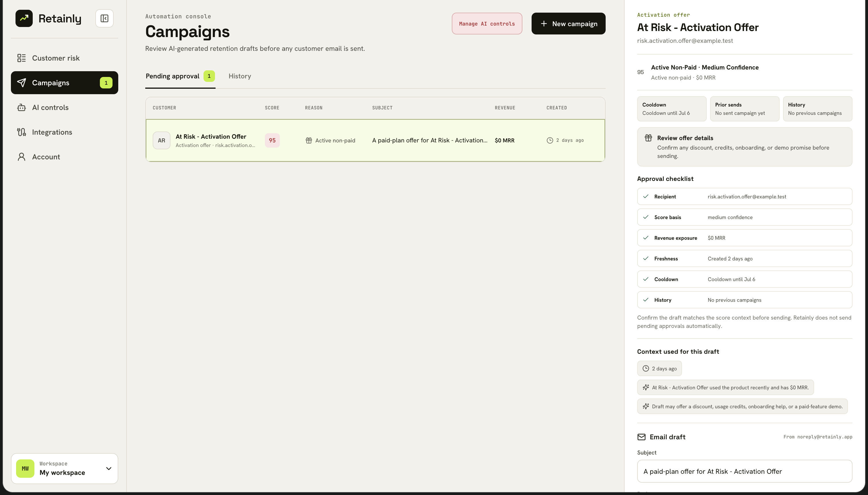
Task: Click the Retainly logo icon
Action: pyautogui.click(x=24, y=18)
